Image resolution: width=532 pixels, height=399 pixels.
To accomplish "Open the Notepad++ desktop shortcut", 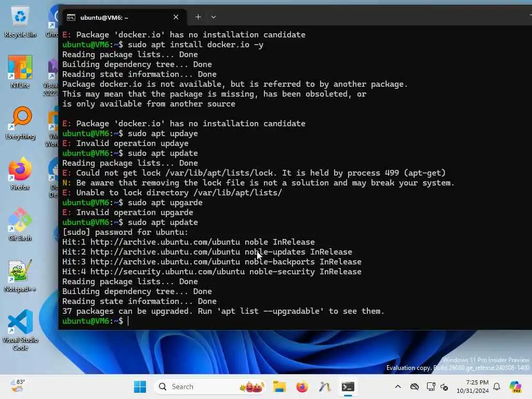I will click(20, 275).
